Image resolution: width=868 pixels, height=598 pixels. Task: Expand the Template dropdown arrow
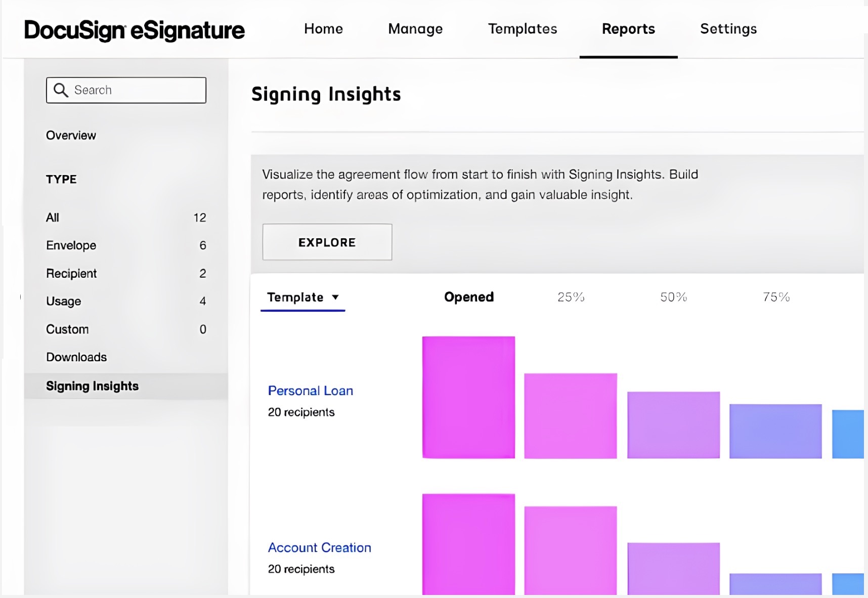point(335,297)
